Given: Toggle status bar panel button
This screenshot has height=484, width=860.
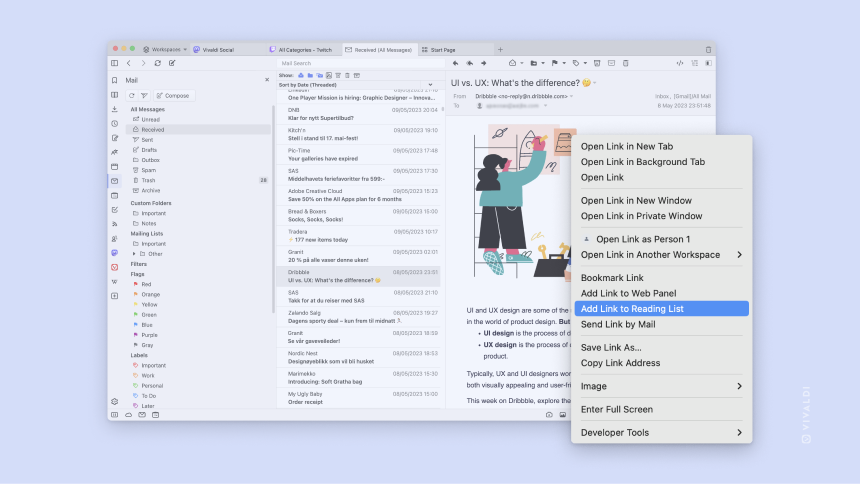Looking at the screenshot, I should (115, 415).
